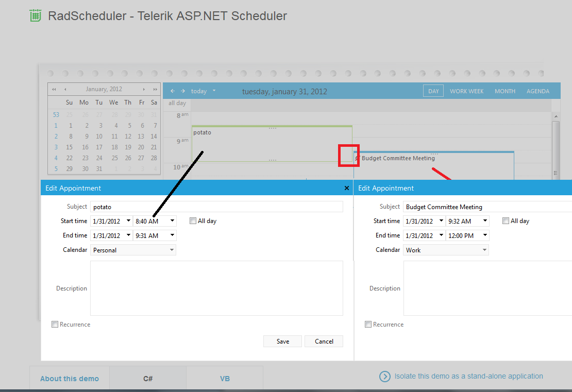Select week 5 row number

(56, 169)
